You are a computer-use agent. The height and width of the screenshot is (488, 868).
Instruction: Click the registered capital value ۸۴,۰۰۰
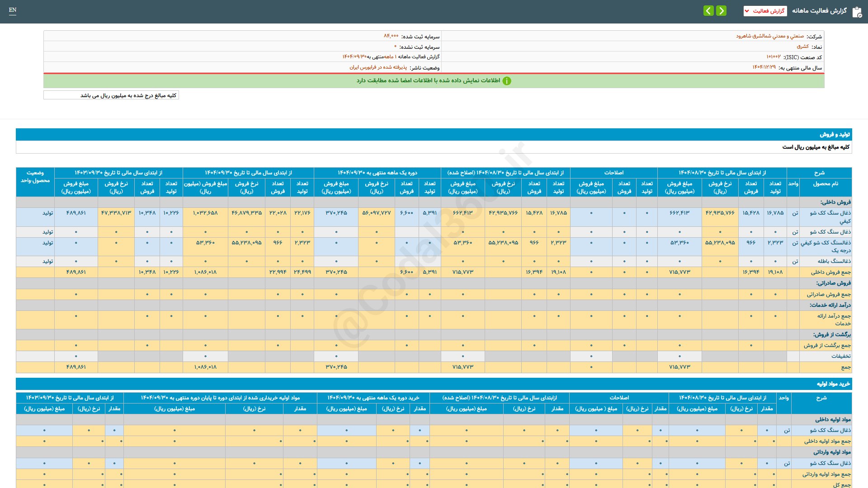(x=391, y=36)
